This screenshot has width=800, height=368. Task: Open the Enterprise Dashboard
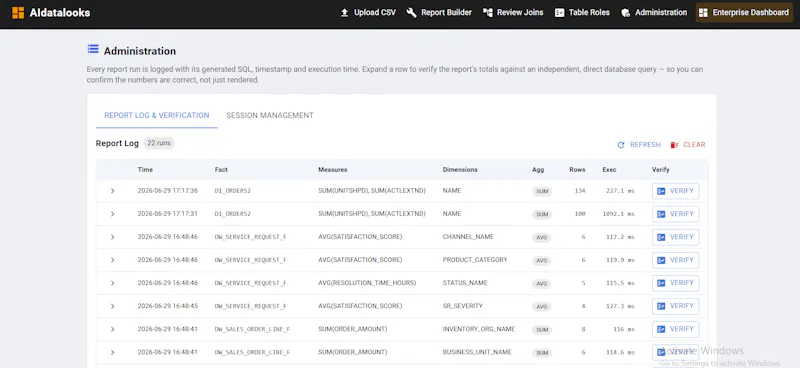click(x=744, y=13)
